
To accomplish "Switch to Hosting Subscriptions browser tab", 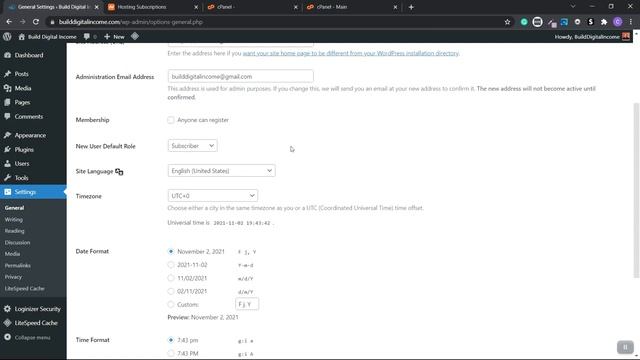I will [x=153, y=7].
